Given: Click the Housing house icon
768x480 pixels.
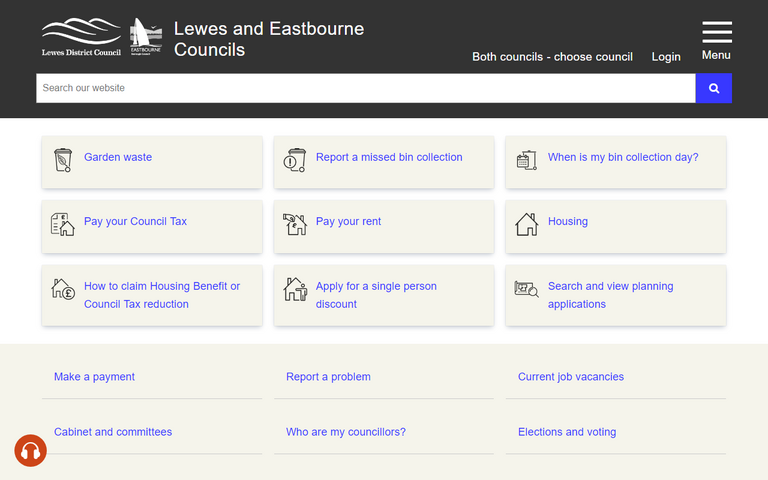Looking at the screenshot, I should pyautogui.click(x=527, y=223).
